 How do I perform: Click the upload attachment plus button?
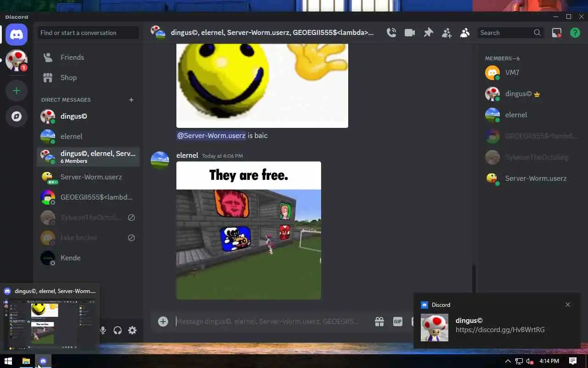pos(163,322)
